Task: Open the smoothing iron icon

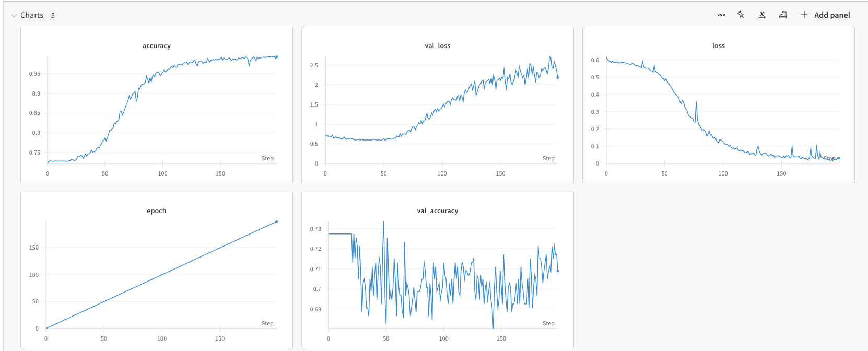Action: (783, 15)
